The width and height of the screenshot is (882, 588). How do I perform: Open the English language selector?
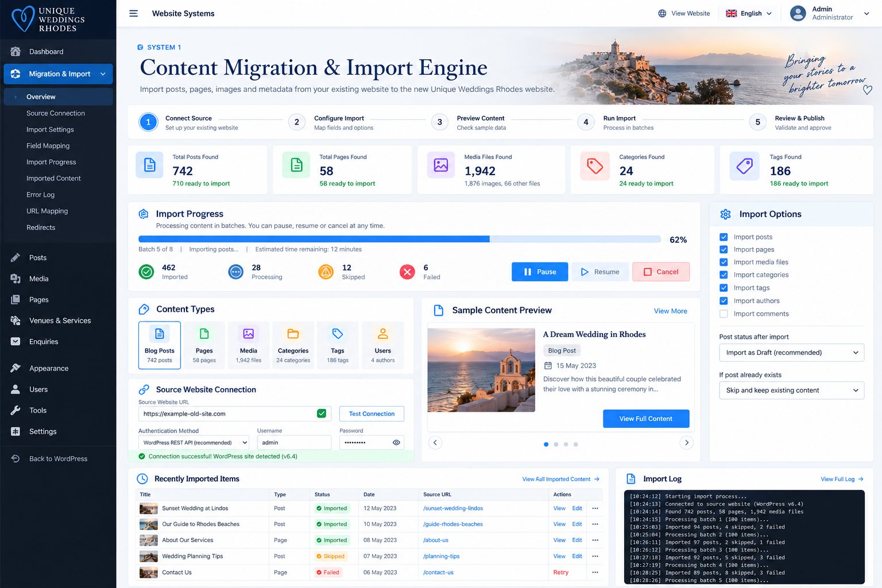(749, 13)
